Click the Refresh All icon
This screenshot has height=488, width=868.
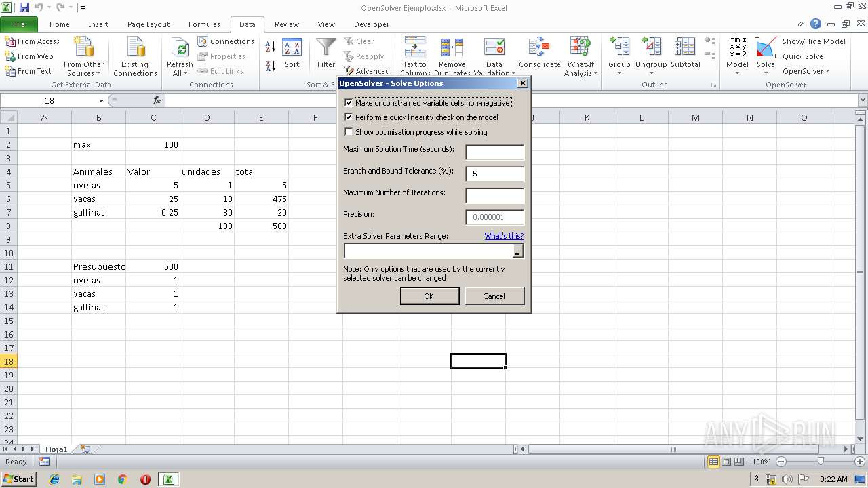180,48
